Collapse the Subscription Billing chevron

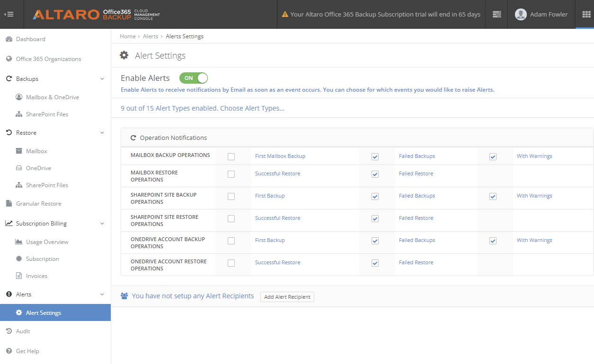coord(102,224)
